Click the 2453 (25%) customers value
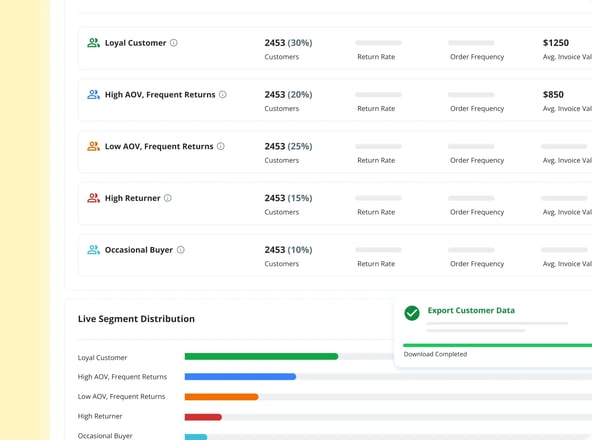 [x=288, y=146]
